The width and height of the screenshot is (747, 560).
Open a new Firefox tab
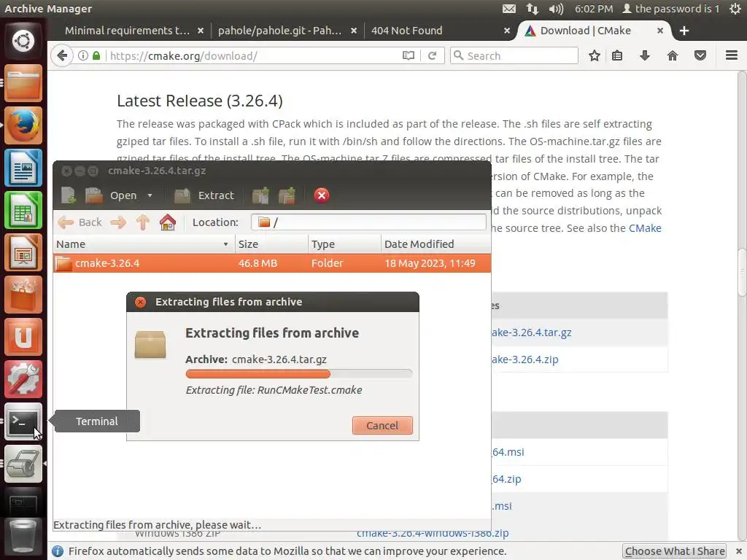pos(684,31)
